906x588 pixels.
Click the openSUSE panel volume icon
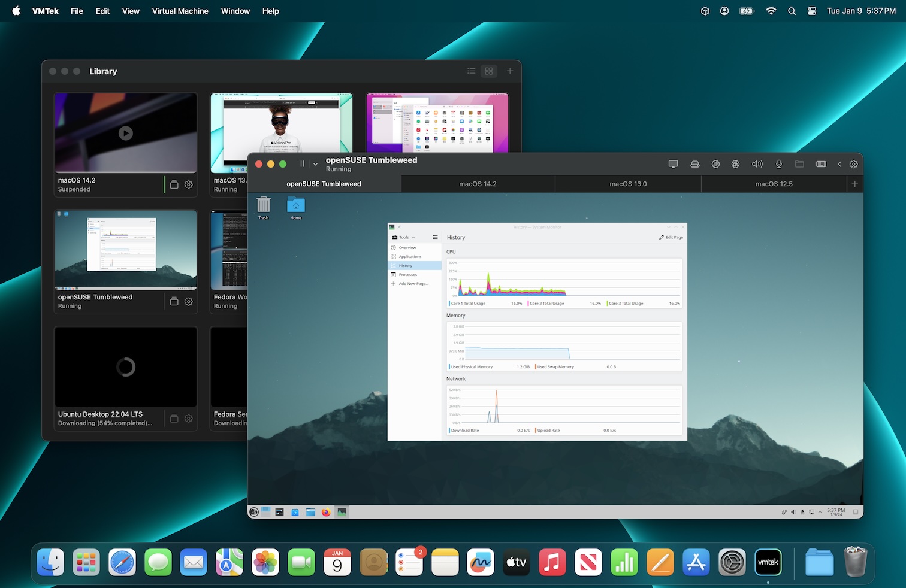793,512
